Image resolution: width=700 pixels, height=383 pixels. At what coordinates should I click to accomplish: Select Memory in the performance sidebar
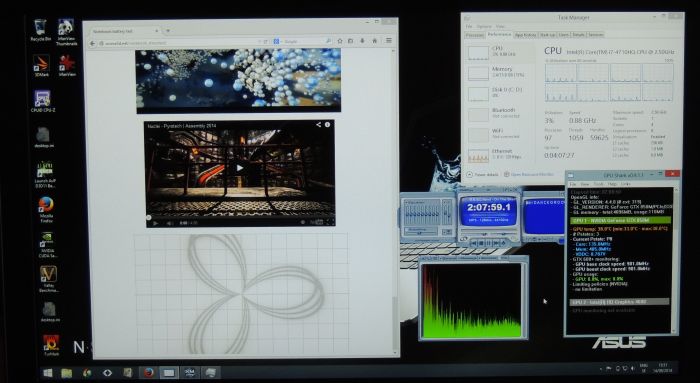click(x=500, y=72)
